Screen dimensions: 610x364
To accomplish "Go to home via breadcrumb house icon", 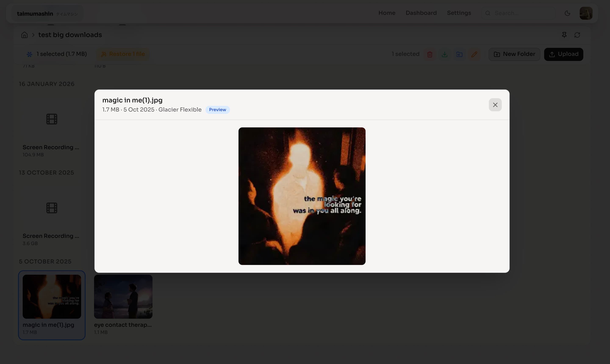I will 24,35.
